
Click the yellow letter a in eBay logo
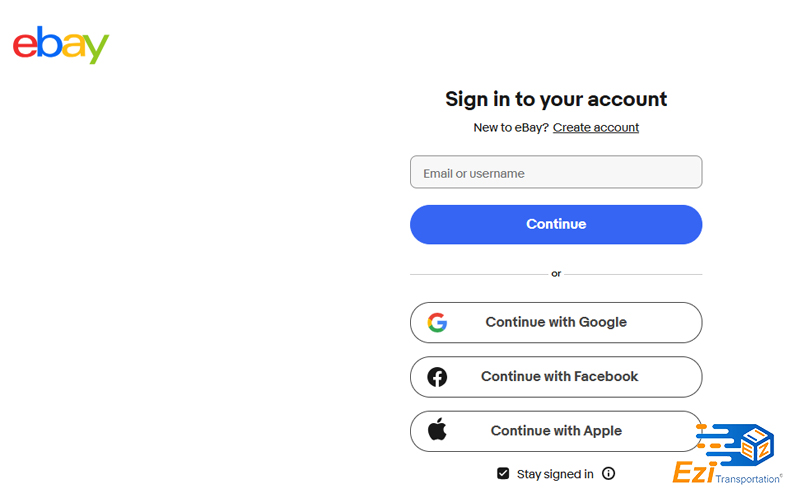click(73, 45)
